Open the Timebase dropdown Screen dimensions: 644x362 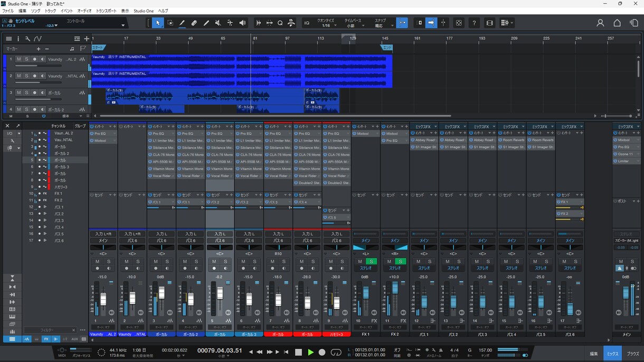[x=353, y=23]
